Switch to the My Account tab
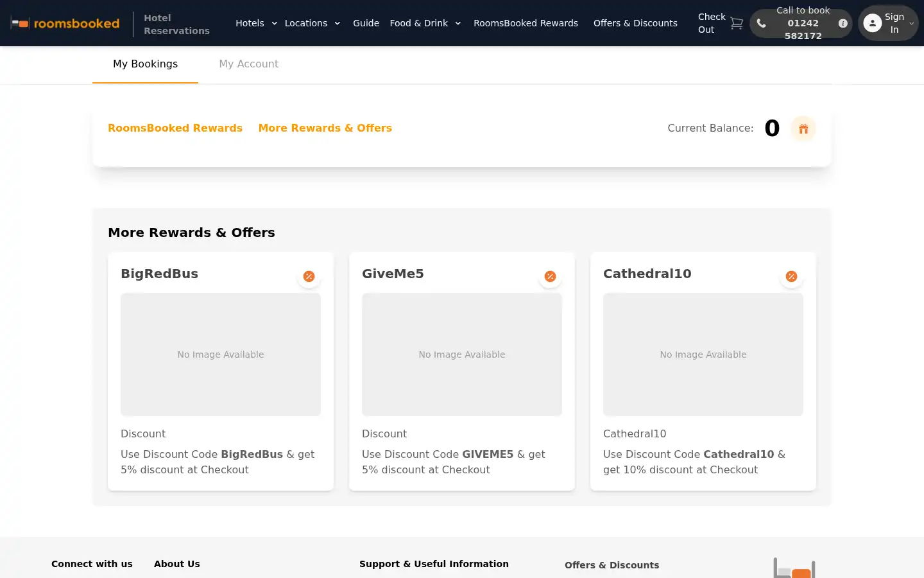The width and height of the screenshot is (924, 578). [248, 64]
